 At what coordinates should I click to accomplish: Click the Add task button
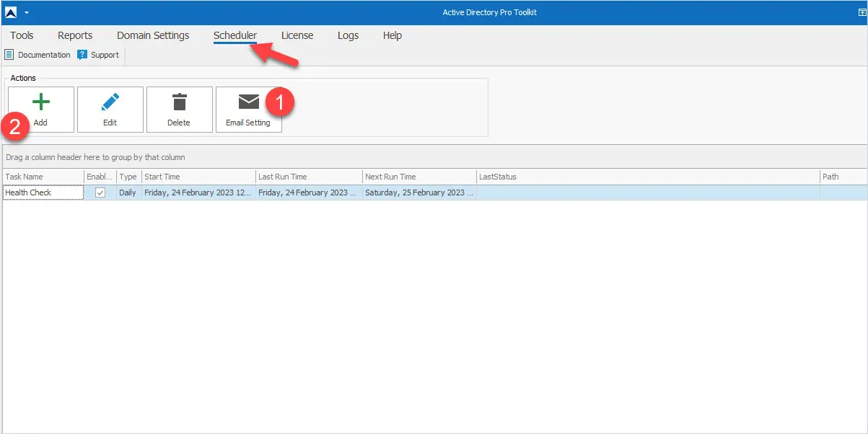pyautogui.click(x=41, y=110)
